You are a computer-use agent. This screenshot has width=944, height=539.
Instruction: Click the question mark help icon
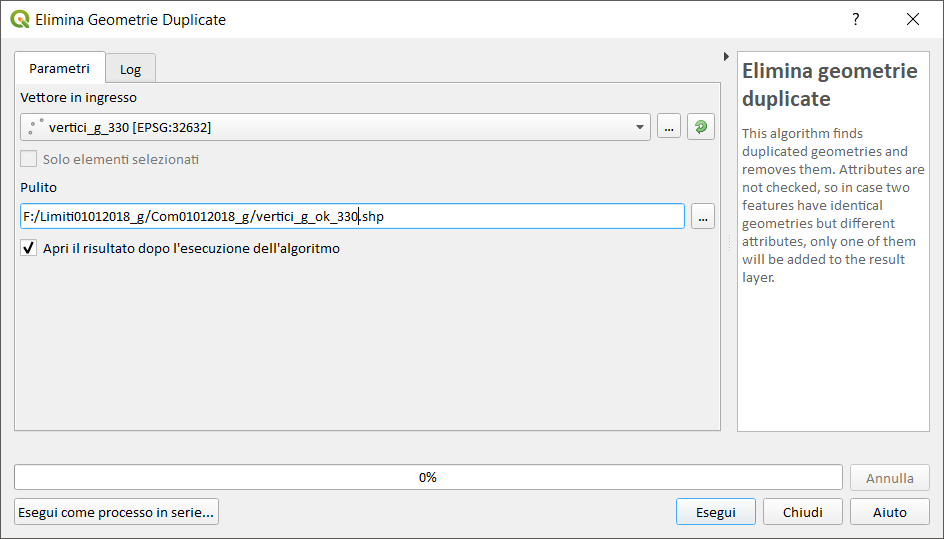pyautogui.click(x=856, y=19)
